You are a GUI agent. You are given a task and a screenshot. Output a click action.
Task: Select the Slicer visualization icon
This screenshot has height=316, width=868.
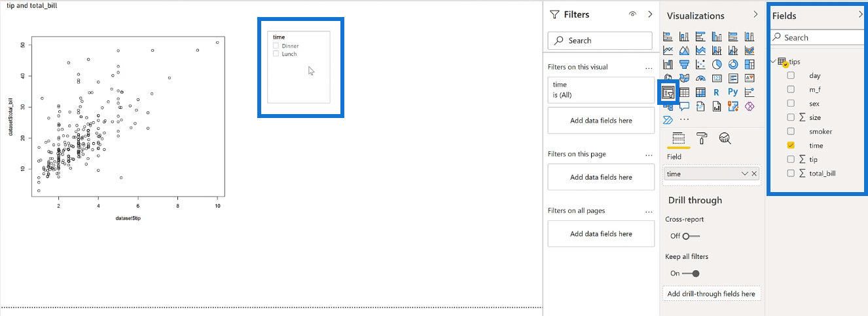click(668, 92)
